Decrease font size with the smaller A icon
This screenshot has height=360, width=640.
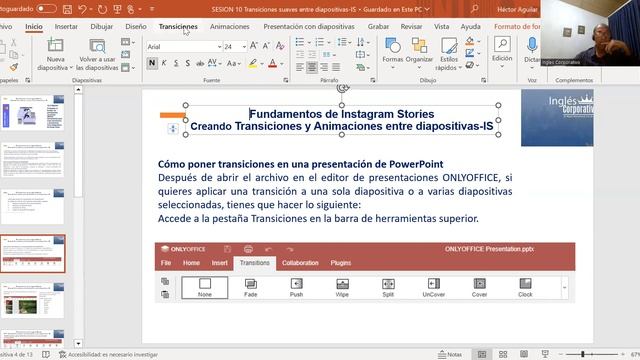tap(266, 46)
